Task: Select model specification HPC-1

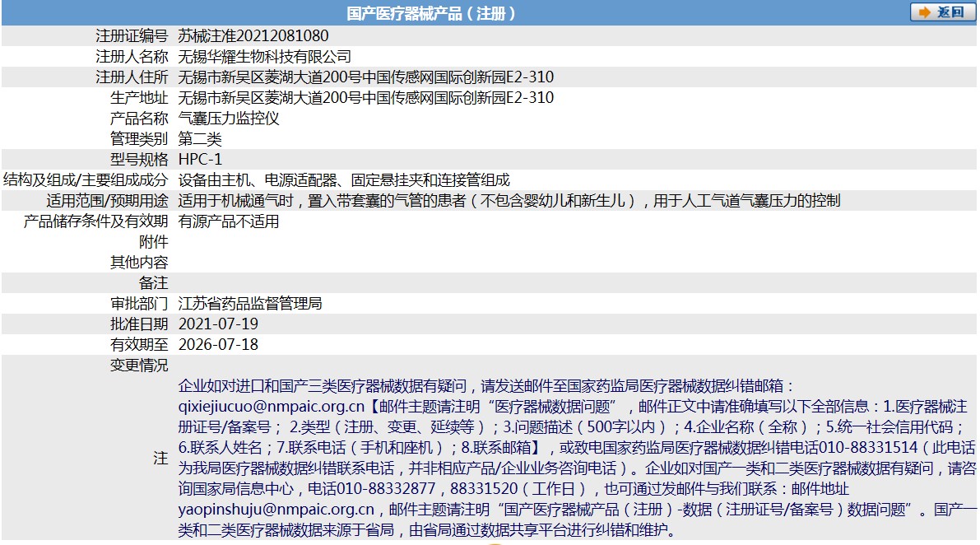Action: 200,160
